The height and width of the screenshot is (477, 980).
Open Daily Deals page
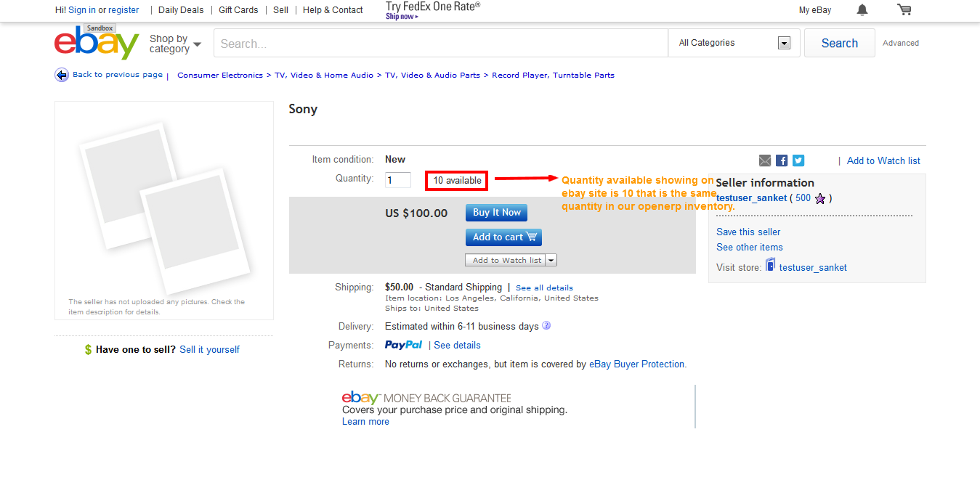click(x=181, y=10)
